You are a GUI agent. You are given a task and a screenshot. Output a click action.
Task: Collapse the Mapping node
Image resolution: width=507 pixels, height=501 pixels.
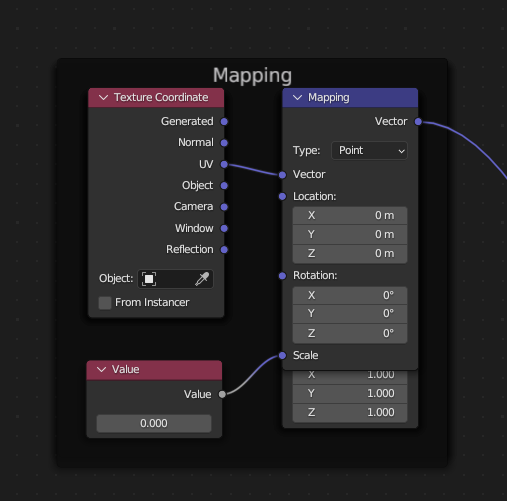(x=297, y=98)
